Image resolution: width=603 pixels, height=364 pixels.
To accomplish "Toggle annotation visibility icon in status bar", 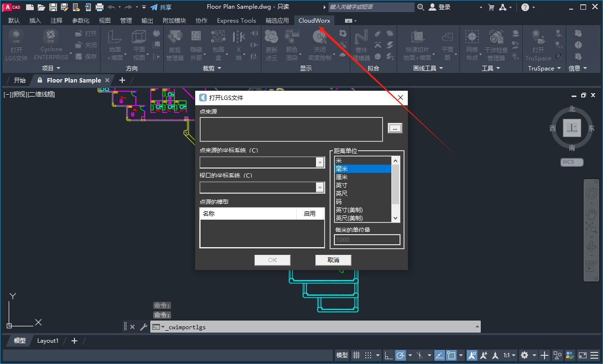I will pyautogui.click(x=472, y=355).
